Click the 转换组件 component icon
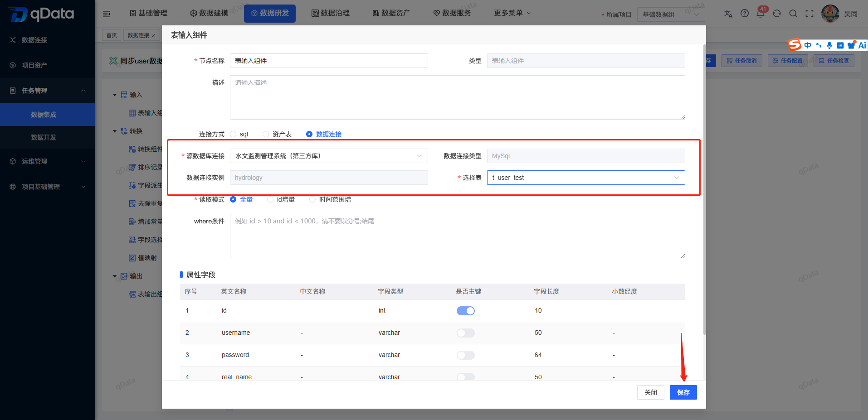868x420 pixels. 132,149
